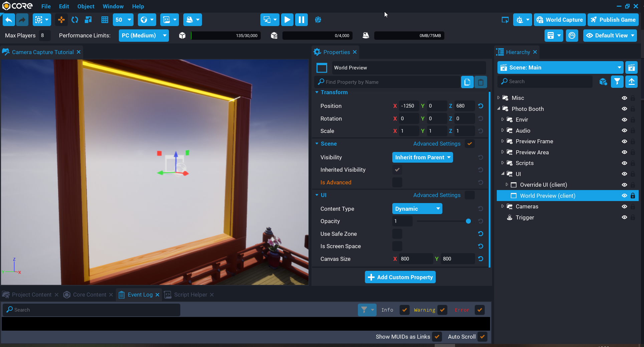Click the rotation mode icon
644x347 pixels.
[x=75, y=20]
